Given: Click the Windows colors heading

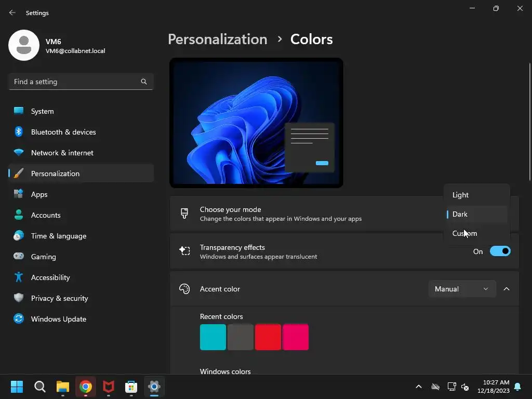Looking at the screenshot, I should pos(225,371).
